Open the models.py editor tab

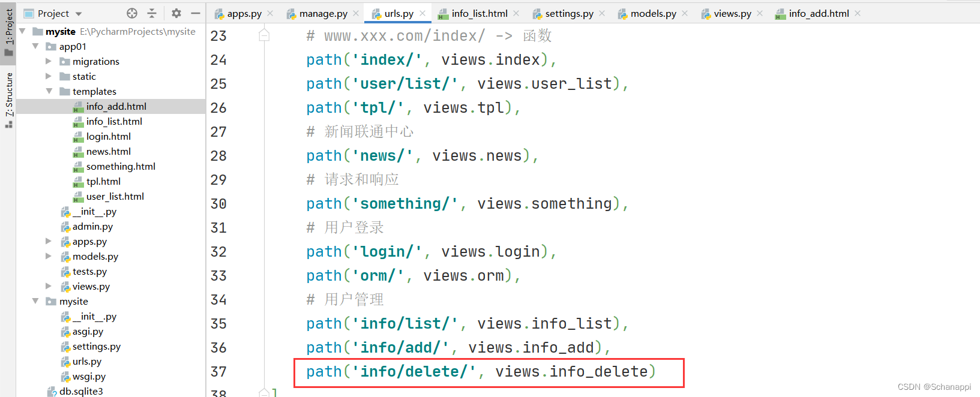(x=654, y=13)
